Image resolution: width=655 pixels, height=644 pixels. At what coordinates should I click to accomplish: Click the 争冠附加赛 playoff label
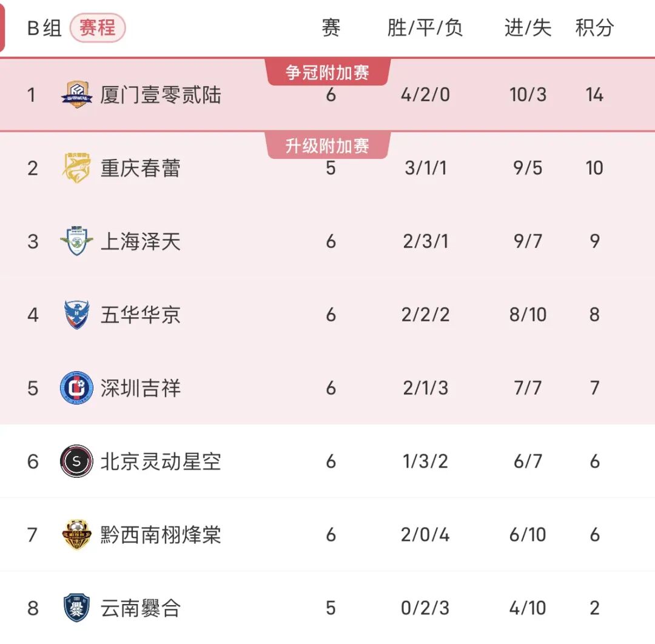329,72
